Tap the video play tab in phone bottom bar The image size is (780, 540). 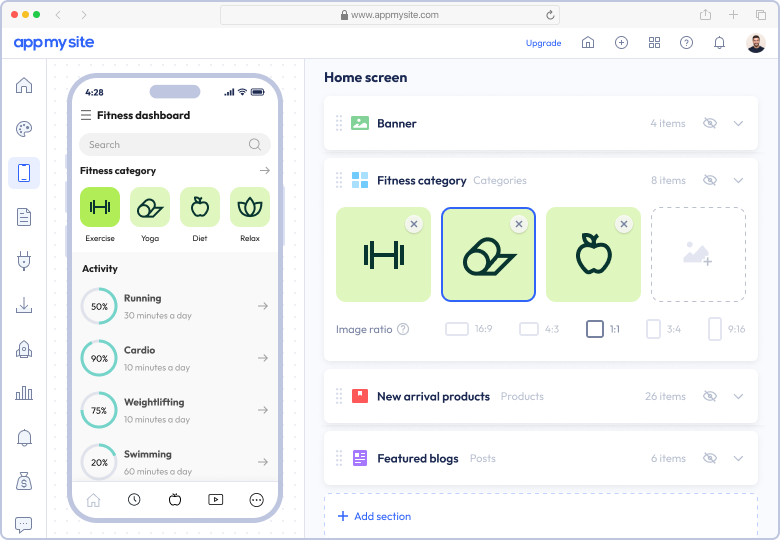(215, 499)
